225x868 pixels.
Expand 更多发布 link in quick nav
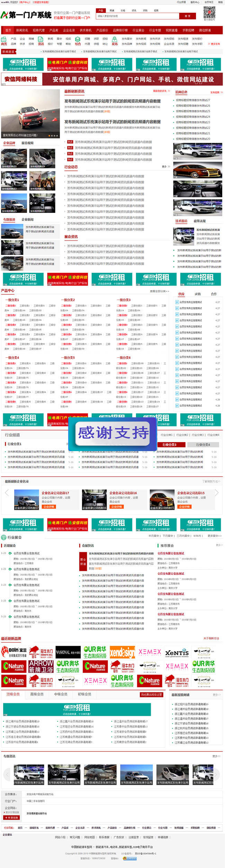click(214, 44)
